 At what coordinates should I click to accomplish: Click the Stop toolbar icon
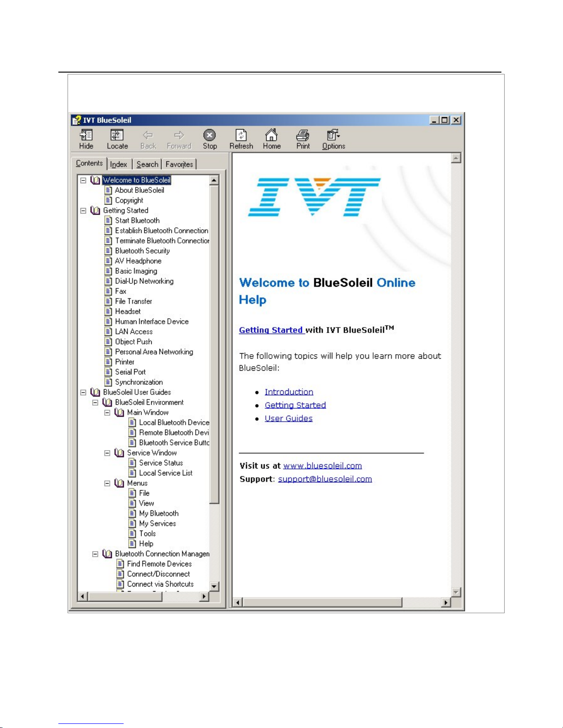[210, 139]
